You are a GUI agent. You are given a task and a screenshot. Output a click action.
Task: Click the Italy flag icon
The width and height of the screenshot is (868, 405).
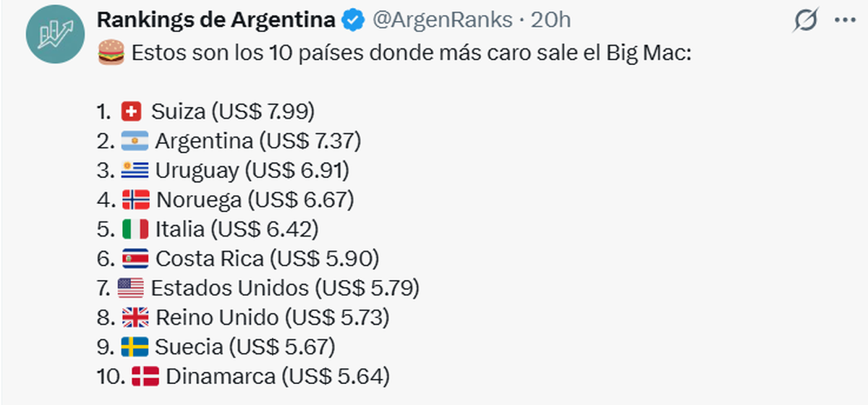click(135, 229)
